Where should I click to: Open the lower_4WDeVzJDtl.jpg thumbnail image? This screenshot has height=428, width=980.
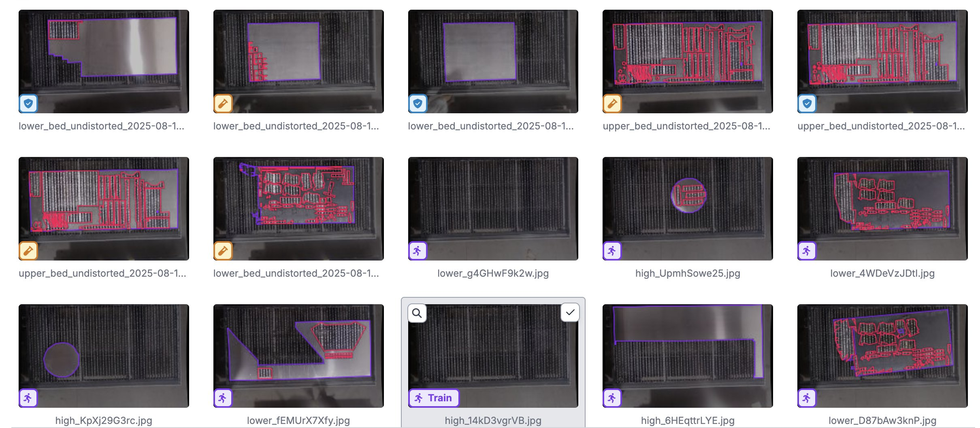[x=882, y=209]
